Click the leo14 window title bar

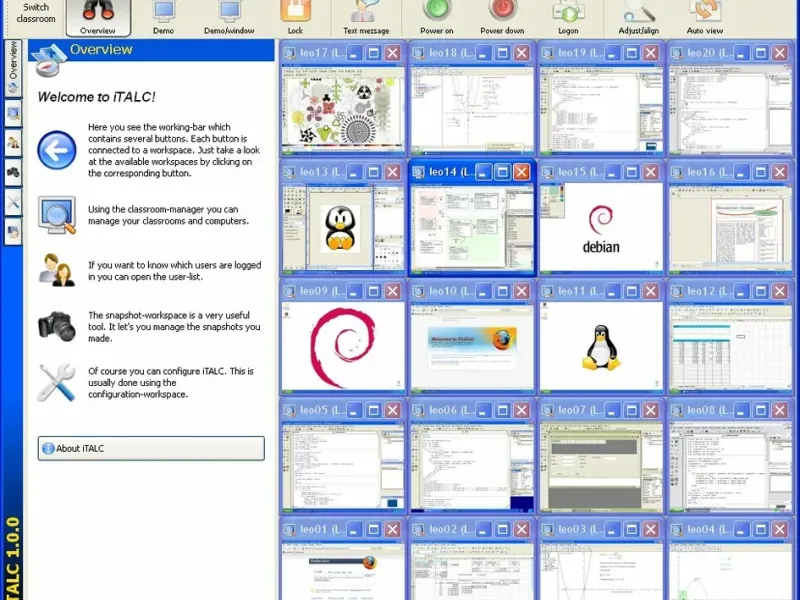(472, 172)
